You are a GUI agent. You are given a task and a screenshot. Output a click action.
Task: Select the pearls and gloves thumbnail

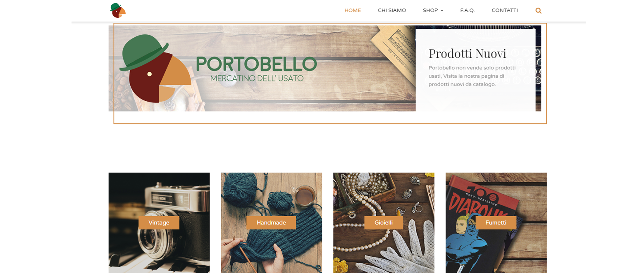[384, 223]
